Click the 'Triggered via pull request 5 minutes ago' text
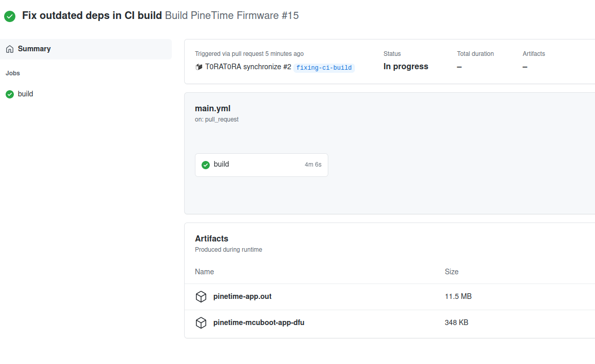Image resolution: width=595 pixels, height=364 pixels. point(249,54)
